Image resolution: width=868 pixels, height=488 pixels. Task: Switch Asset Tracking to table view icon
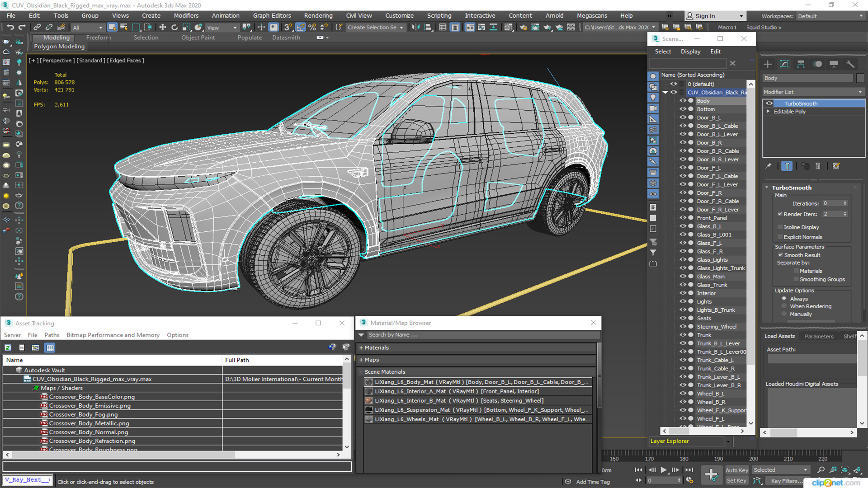click(x=50, y=347)
